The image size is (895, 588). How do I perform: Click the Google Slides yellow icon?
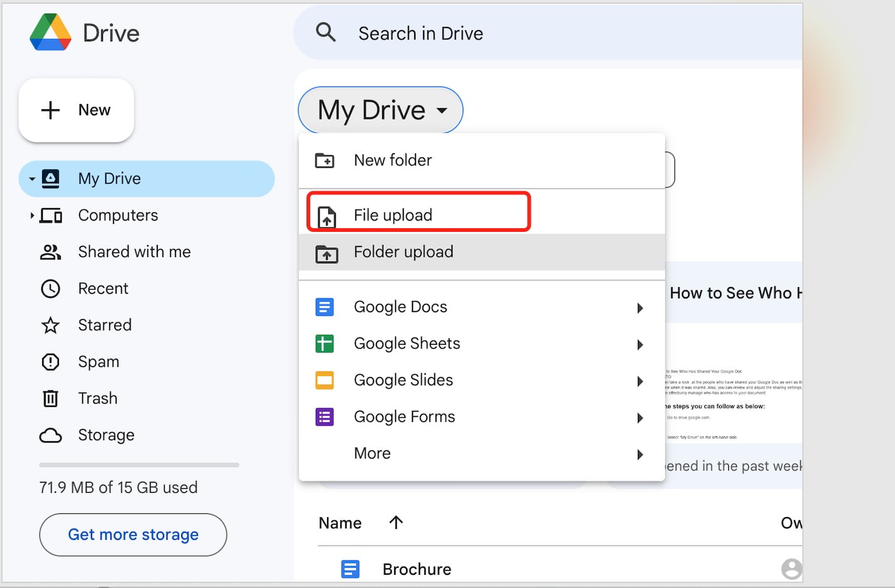pyautogui.click(x=325, y=381)
